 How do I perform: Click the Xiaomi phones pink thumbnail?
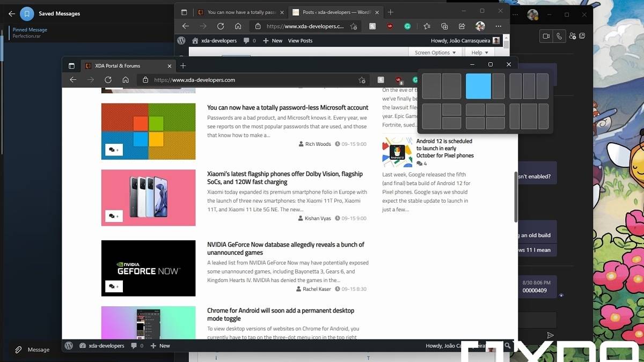coord(148,198)
